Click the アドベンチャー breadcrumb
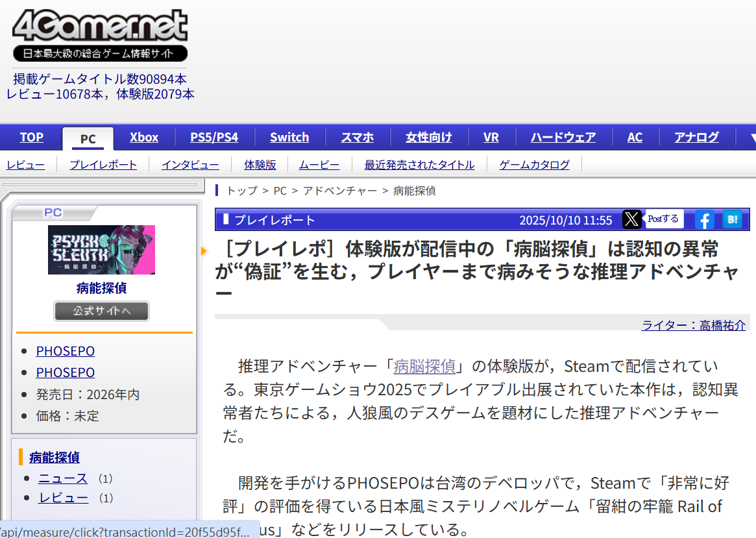 click(x=340, y=191)
